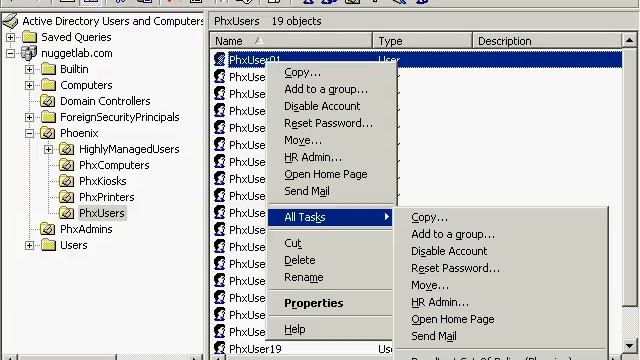Click the Builtin folder icon
The height and width of the screenshot is (360, 640).
tap(48, 69)
